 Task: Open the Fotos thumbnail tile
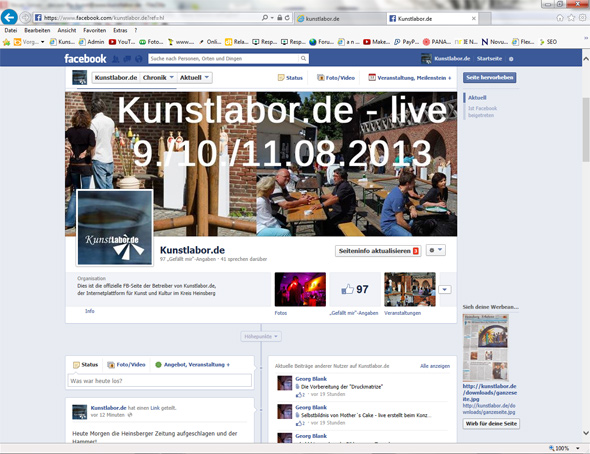[x=300, y=289]
